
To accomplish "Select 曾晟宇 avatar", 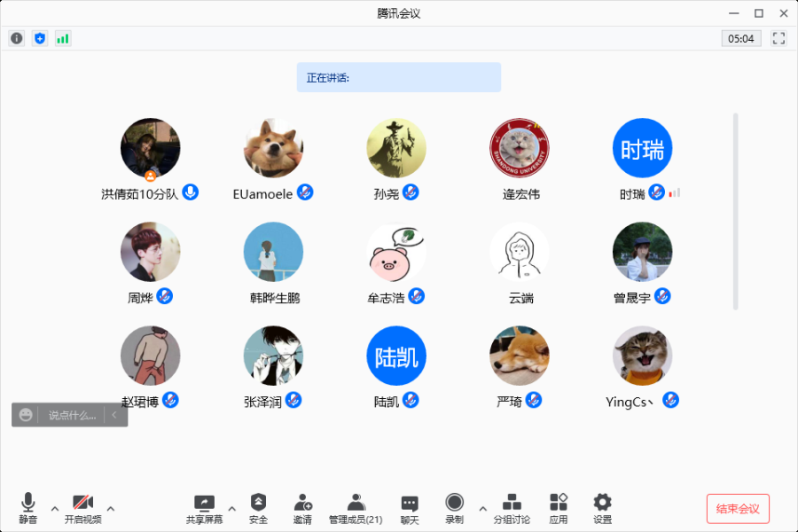I will [x=642, y=252].
